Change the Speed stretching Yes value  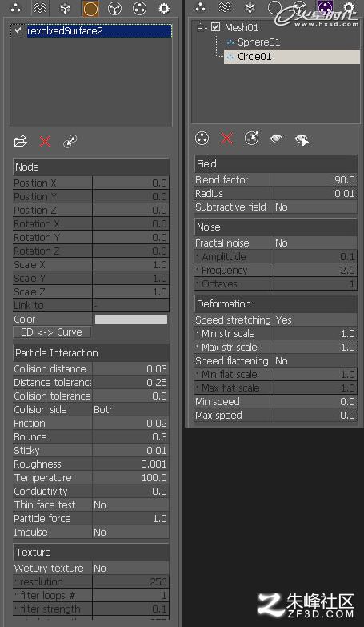coord(315,320)
